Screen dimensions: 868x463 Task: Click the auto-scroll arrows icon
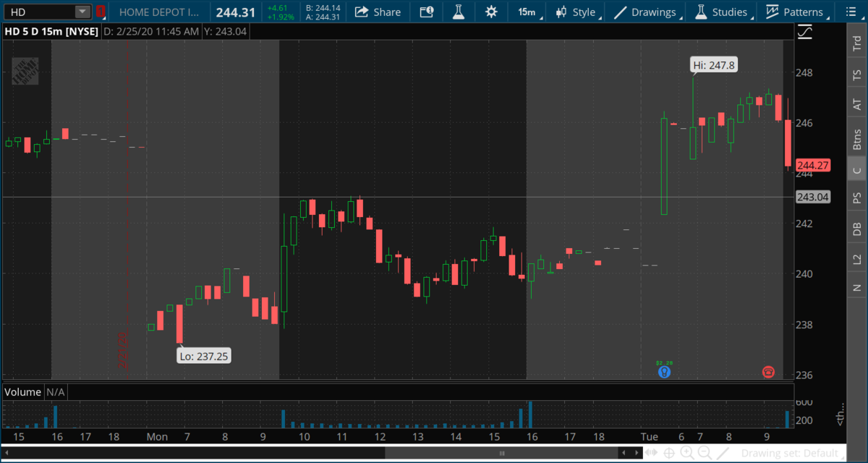click(x=652, y=453)
